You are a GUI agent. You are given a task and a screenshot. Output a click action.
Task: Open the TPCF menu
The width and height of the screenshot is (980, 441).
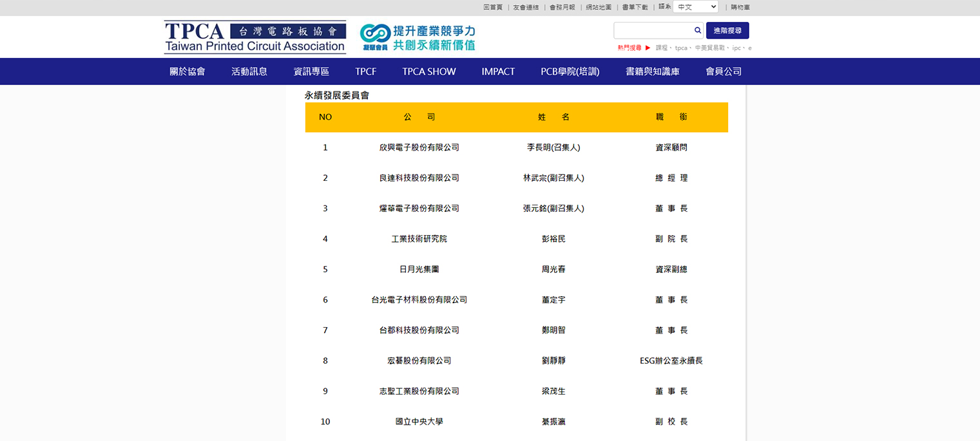[366, 71]
